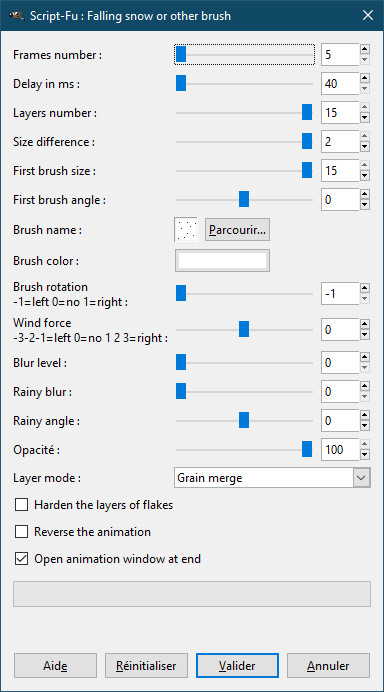Decrease Layers number with down arrow

click(x=365, y=118)
